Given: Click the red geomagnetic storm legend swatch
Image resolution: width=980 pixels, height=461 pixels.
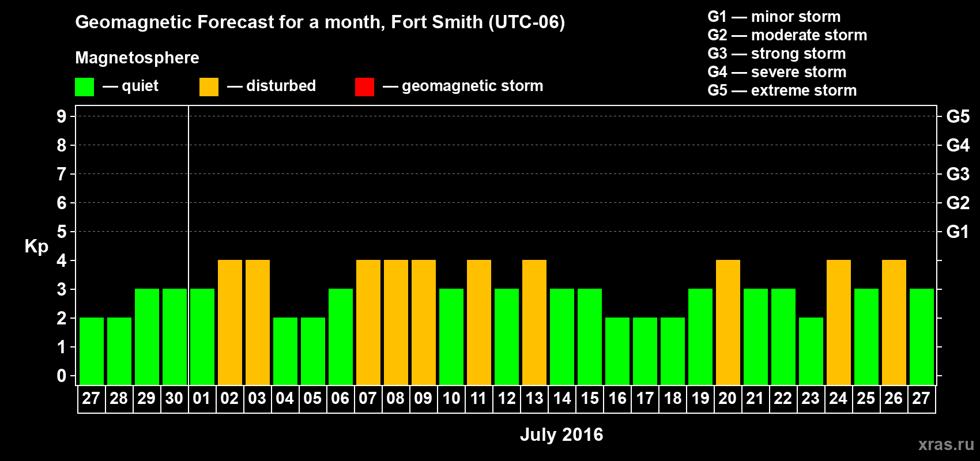Looking at the screenshot, I should tap(364, 87).
